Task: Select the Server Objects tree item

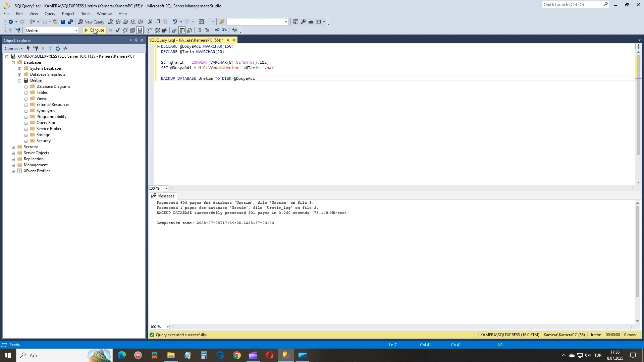Action: click(36, 153)
